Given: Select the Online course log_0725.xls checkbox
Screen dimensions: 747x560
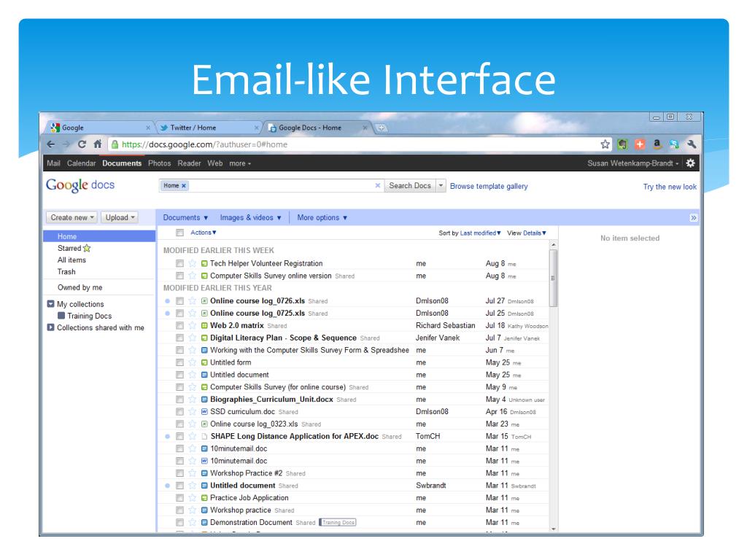Looking at the screenshot, I should 179,314.
